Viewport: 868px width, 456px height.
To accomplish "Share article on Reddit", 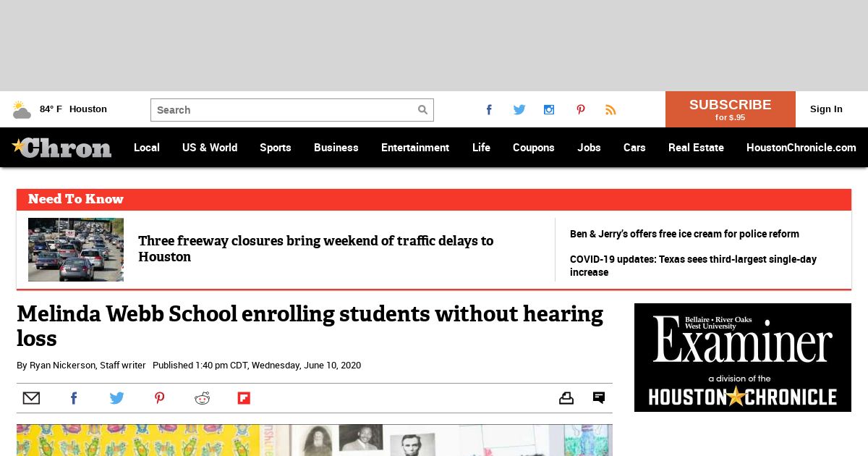I will pos(202,398).
